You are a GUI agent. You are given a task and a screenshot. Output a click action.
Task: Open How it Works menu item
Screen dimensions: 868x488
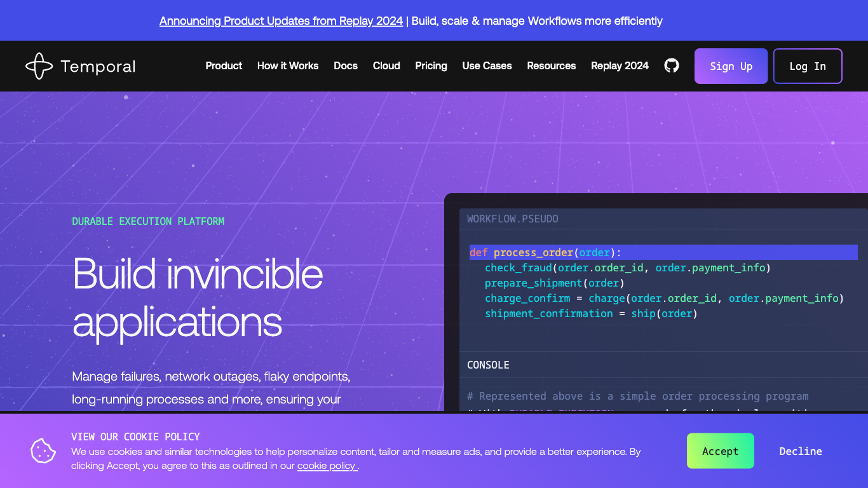(288, 65)
